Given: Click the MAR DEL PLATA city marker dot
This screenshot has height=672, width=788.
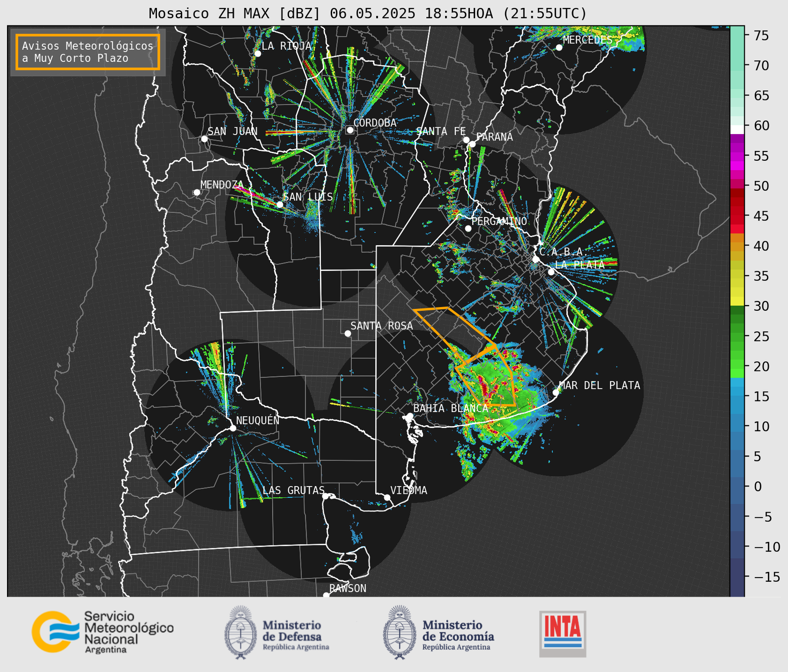Looking at the screenshot, I should tap(556, 392).
